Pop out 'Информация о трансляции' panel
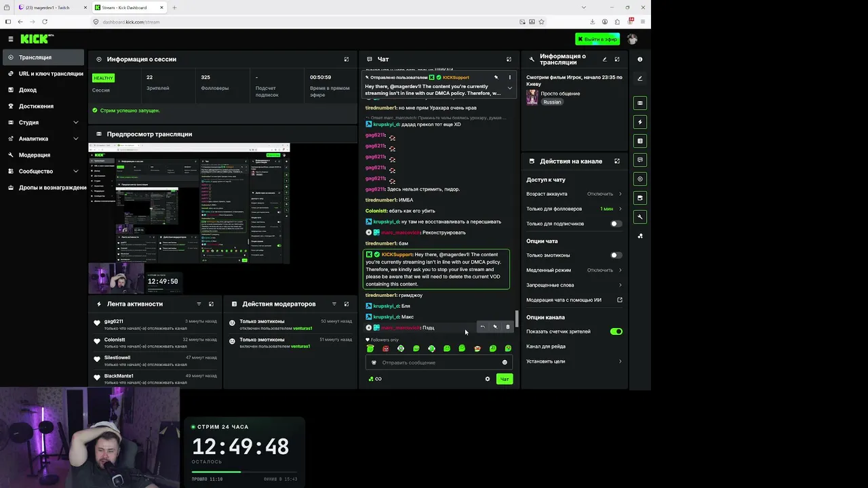The width and height of the screenshot is (868, 488). (x=617, y=59)
